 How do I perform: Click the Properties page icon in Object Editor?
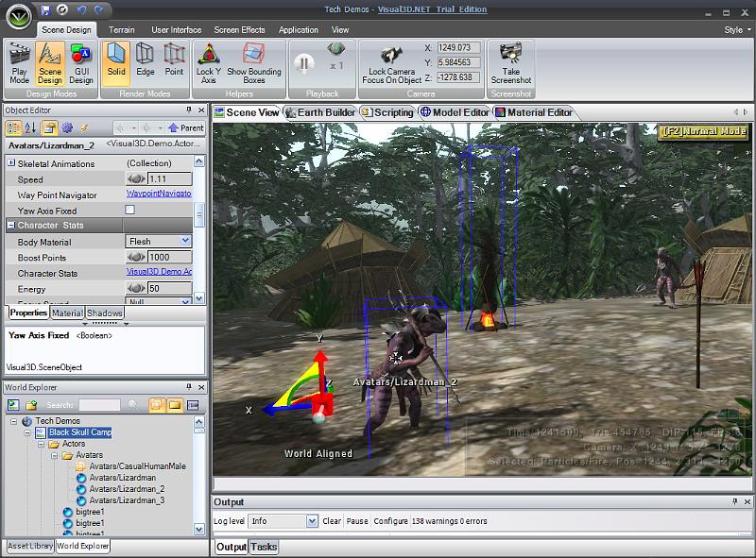(49, 127)
